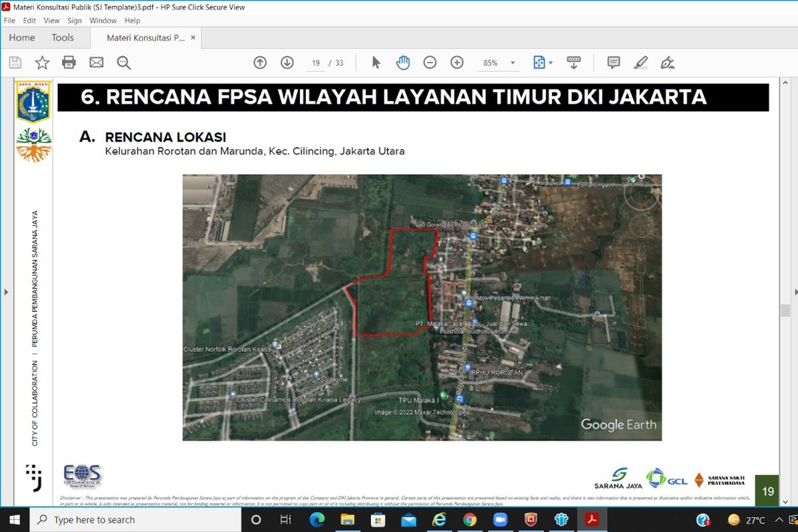798x532 pixels.
Task: Zoom in with the plus button
Action: click(457, 63)
